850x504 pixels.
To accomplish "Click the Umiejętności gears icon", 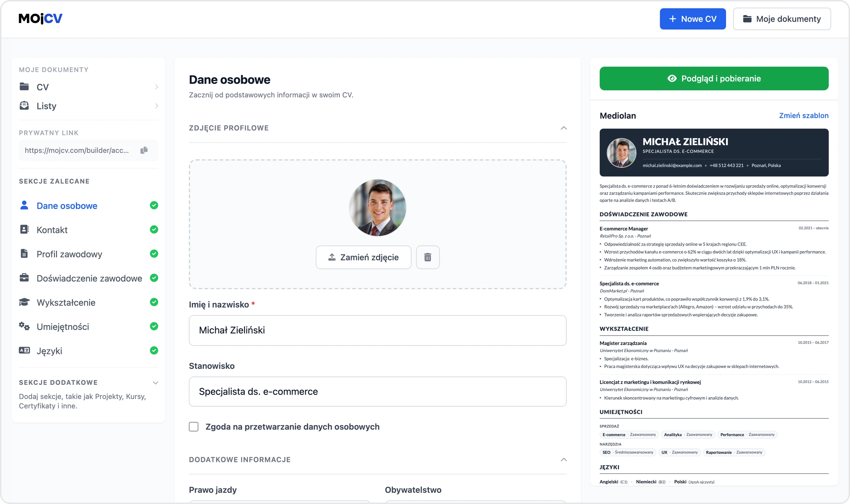I will (x=24, y=326).
